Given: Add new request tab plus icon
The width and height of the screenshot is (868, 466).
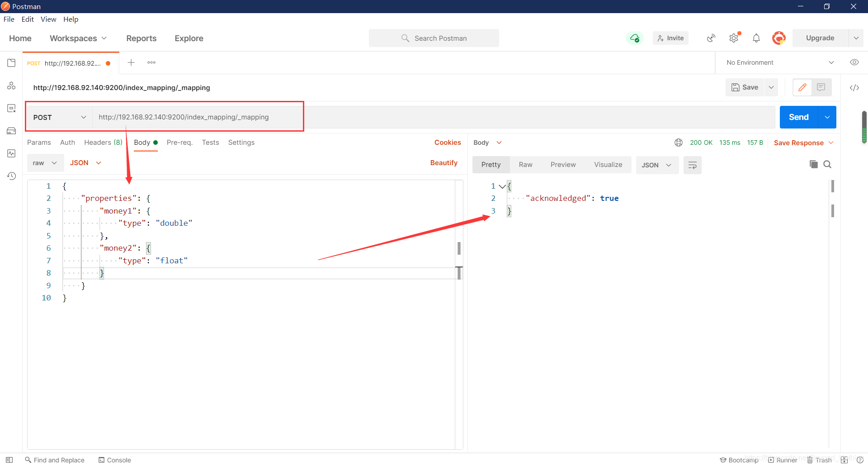Looking at the screenshot, I should click(131, 62).
